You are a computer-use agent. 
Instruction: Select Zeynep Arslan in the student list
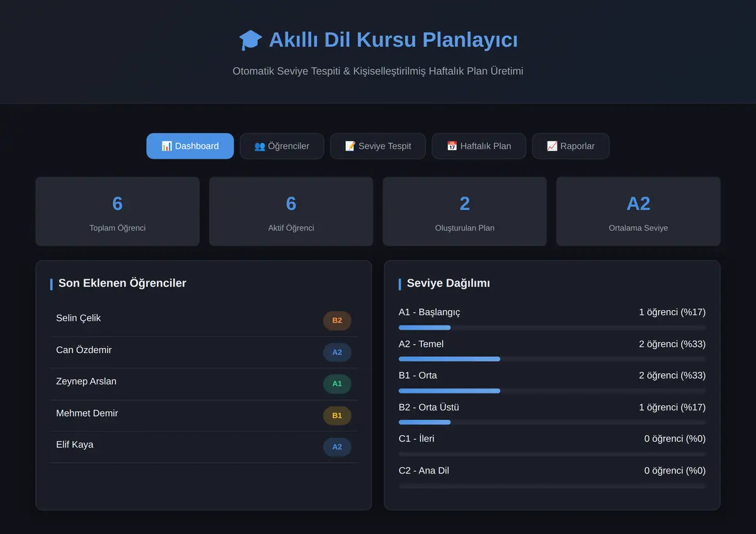[x=203, y=384]
